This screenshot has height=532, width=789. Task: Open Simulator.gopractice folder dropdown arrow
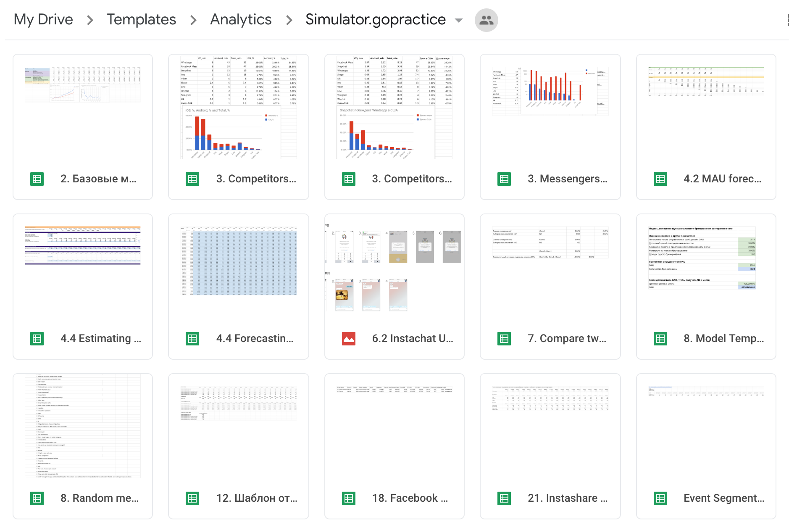point(459,20)
